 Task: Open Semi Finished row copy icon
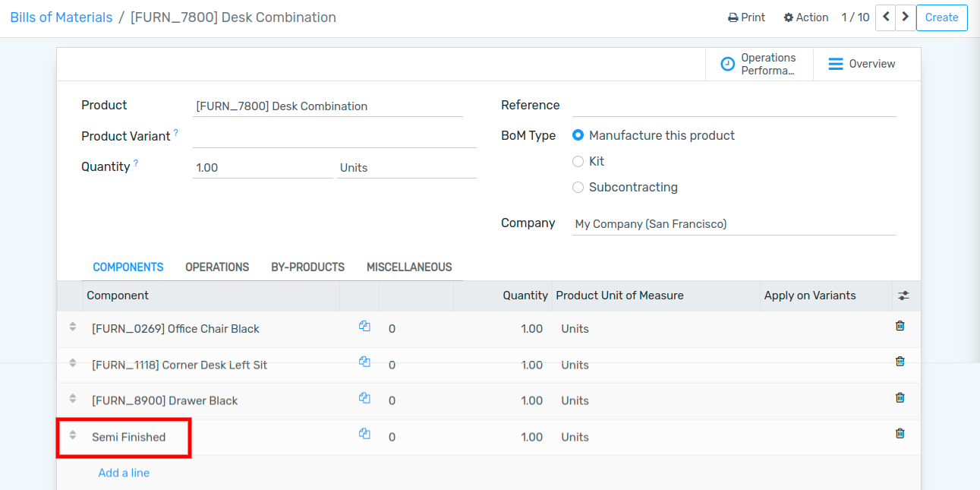tap(364, 434)
